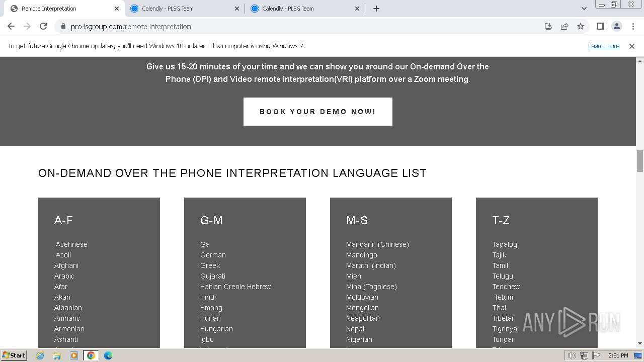The image size is (644, 362).
Task: Click the scrollbar up arrow
Action: [640, 61]
